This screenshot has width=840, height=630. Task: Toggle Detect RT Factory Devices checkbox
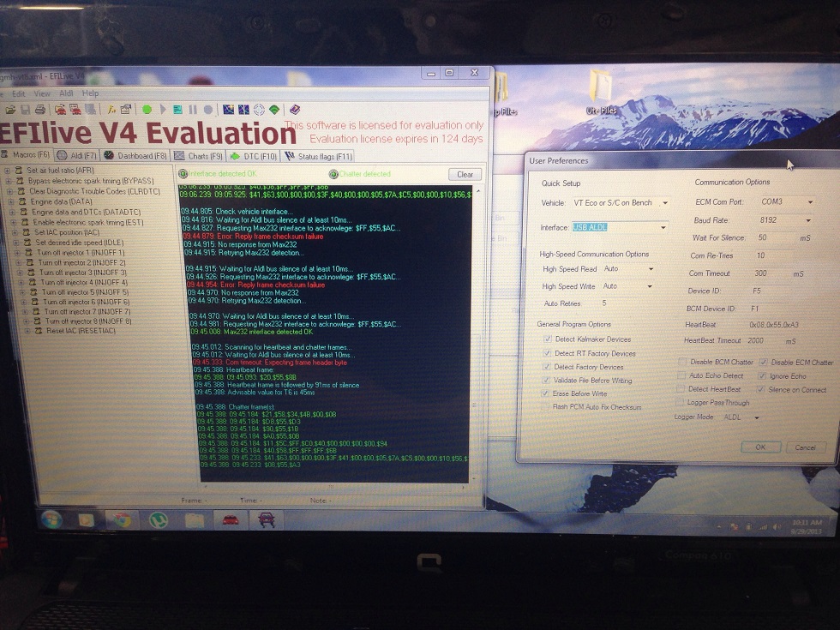(x=547, y=353)
